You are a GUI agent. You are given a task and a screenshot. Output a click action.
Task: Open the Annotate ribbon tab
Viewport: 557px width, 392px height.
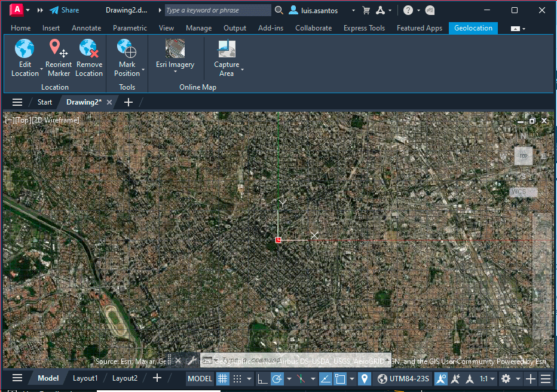86,28
